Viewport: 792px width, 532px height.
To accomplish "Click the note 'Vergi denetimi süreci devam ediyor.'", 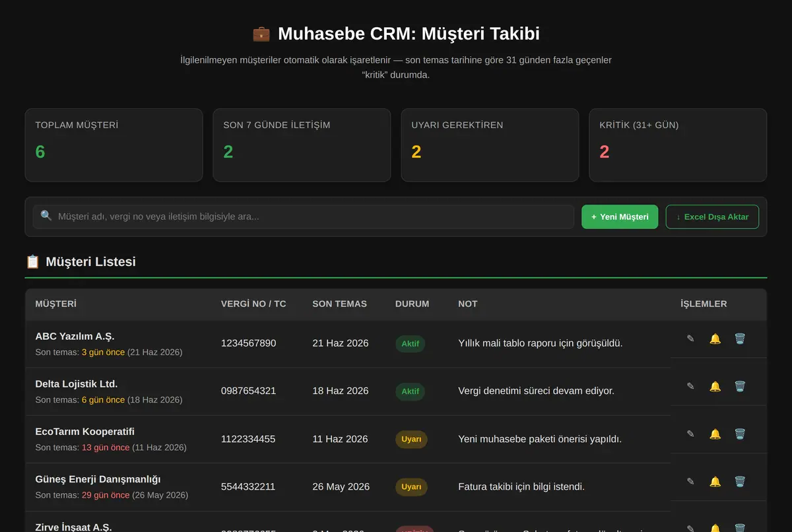I will [536, 391].
